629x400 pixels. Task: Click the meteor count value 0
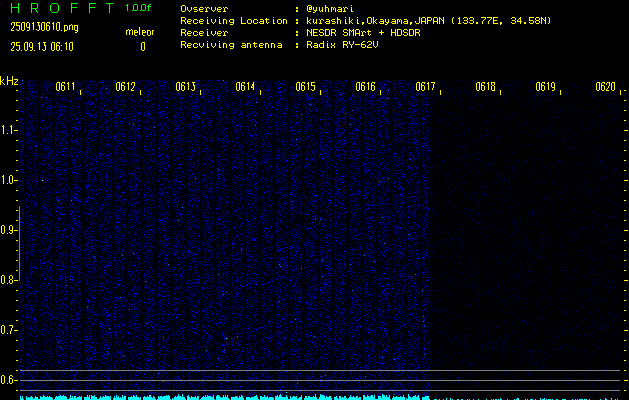tap(143, 47)
